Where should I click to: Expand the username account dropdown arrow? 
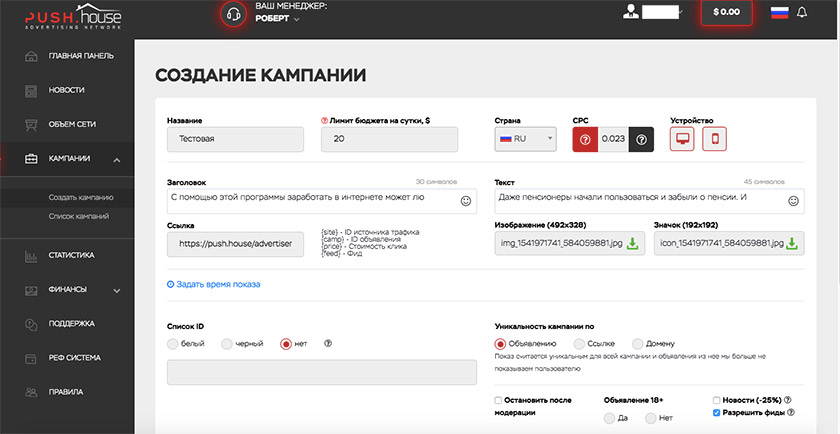click(680, 11)
